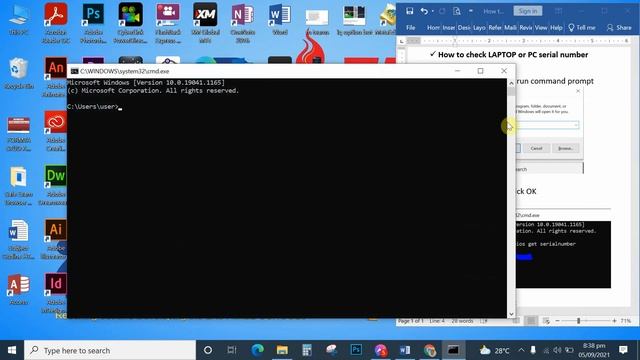Click the taskbar search box
This screenshot has height=360, width=640.
pos(110,350)
